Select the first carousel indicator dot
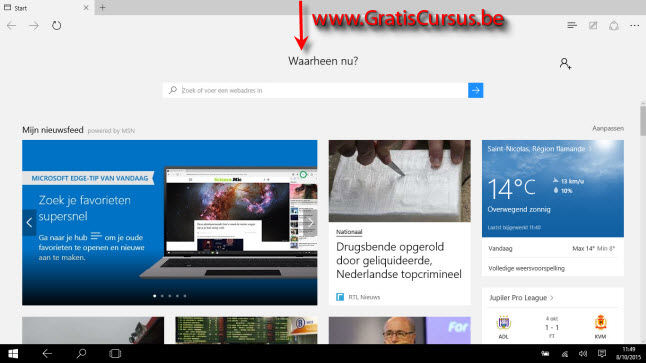This screenshot has width=646, height=363. click(154, 296)
